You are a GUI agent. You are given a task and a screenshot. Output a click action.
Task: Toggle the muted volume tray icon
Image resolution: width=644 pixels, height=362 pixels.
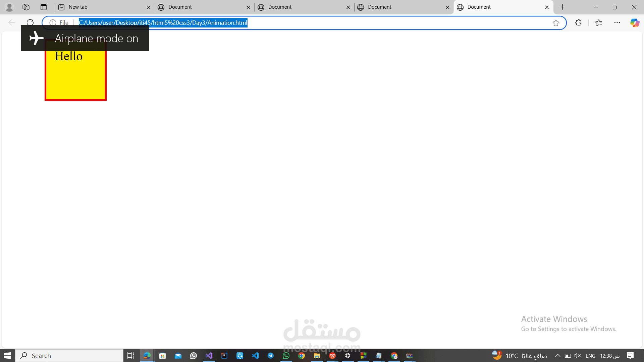(577, 356)
